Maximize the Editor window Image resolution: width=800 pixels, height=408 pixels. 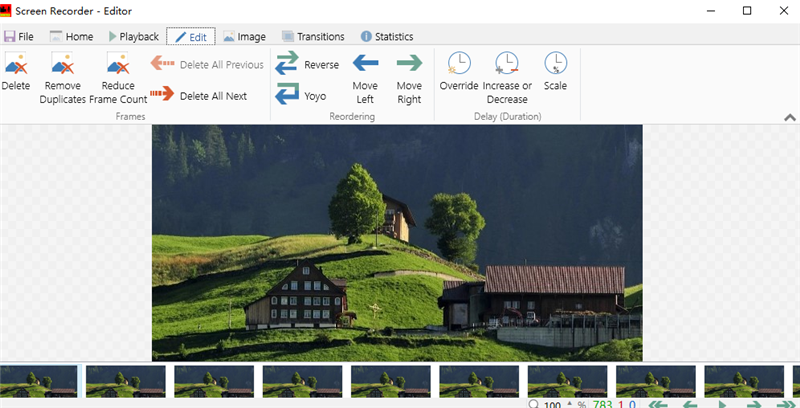click(x=747, y=10)
